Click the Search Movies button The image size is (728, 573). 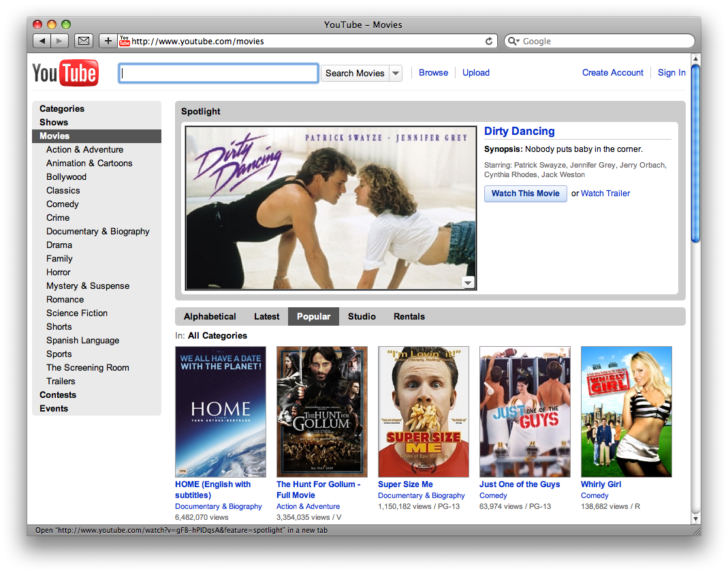coord(355,74)
